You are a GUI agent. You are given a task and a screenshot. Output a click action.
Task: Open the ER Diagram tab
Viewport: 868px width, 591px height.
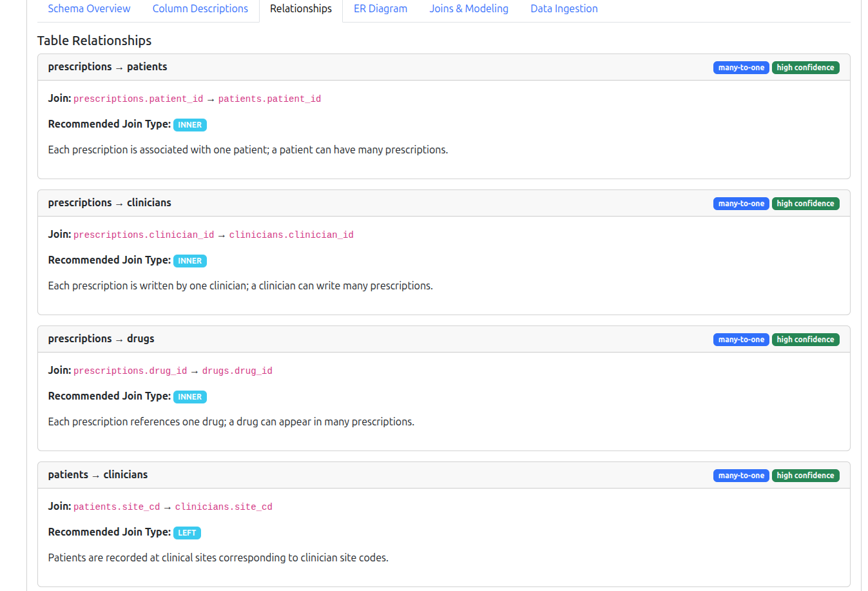380,9
